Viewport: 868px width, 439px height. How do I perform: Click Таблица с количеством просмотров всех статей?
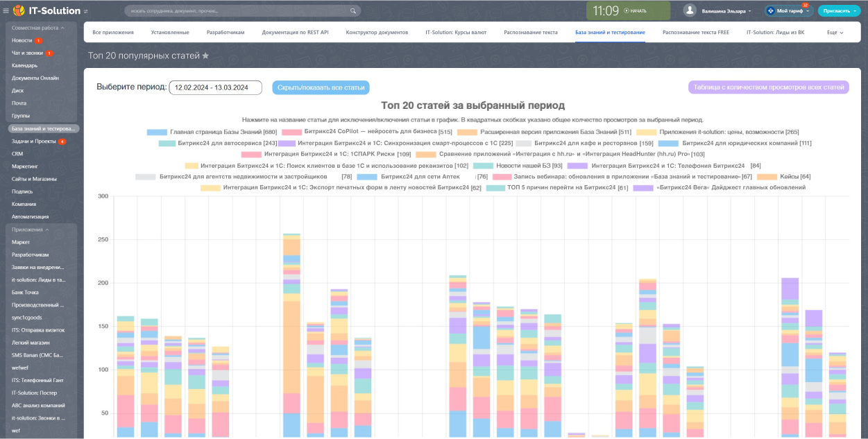[x=769, y=87]
